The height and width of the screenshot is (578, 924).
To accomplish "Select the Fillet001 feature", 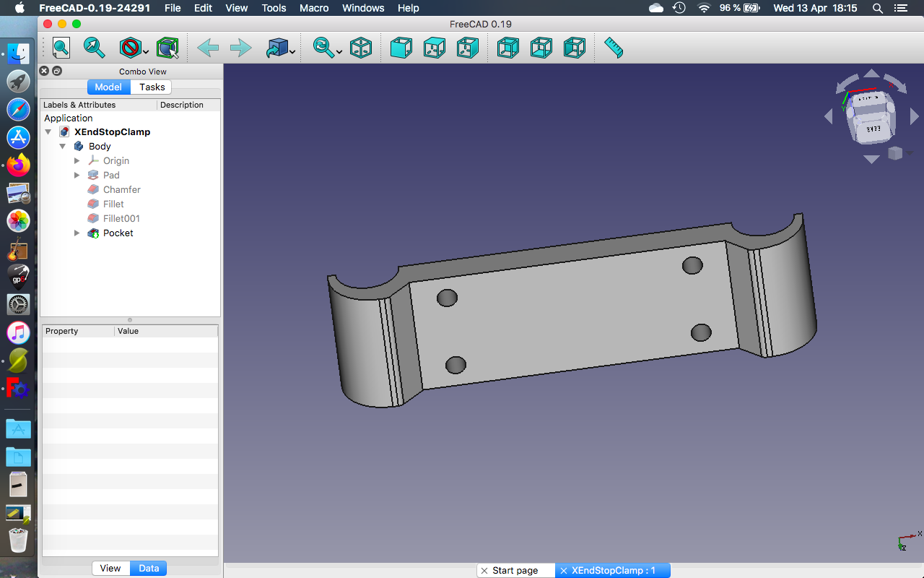I will [121, 218].
